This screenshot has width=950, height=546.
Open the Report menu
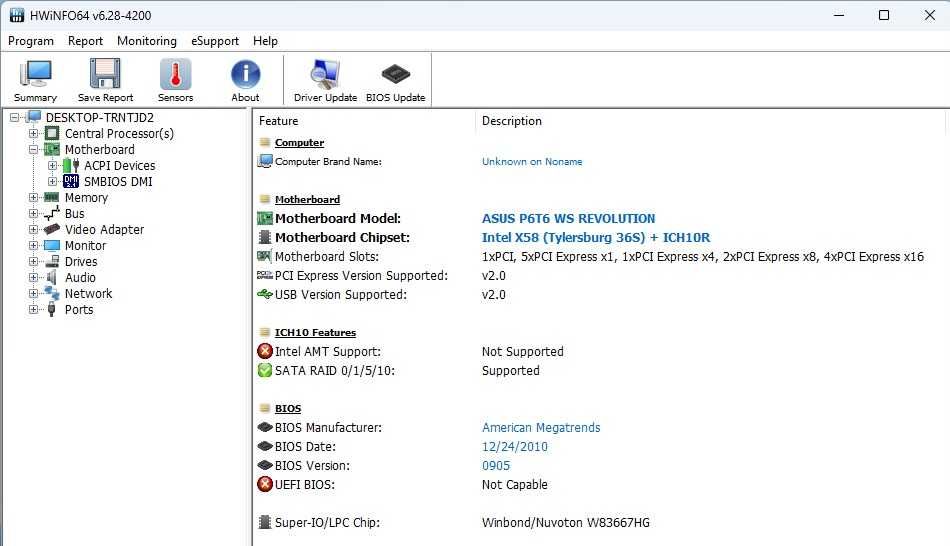coord(85,41)
